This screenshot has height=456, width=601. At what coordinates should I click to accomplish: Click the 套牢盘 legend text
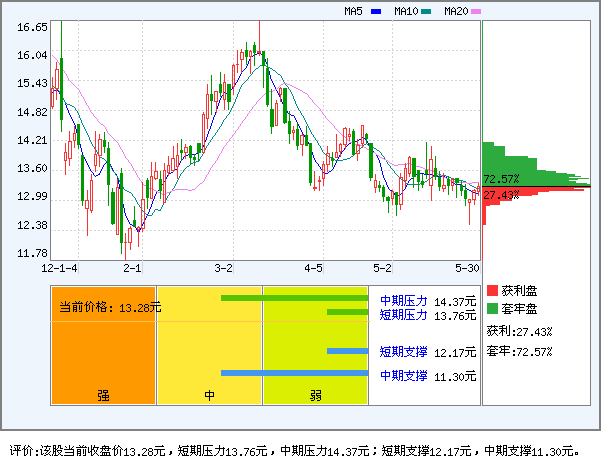click(x=519, y=309)
